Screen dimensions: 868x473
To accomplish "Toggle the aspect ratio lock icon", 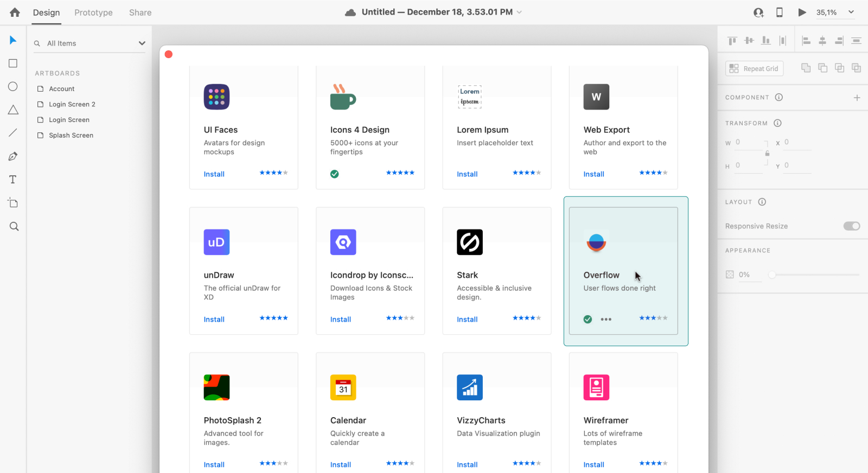I will tap(767, 154).
